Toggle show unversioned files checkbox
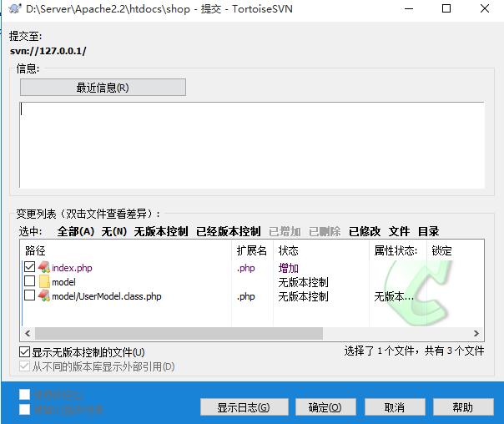Screen dimensions: 504x424 point(24,352)
